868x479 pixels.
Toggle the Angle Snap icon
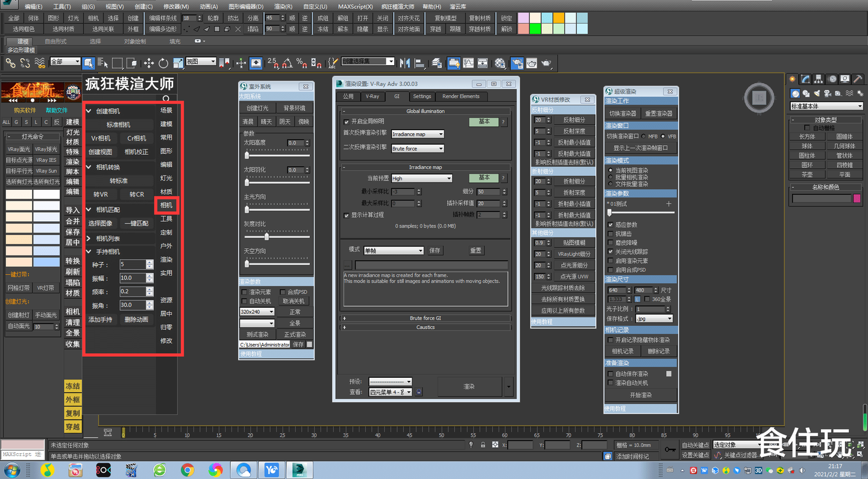(x=287, y=62)
